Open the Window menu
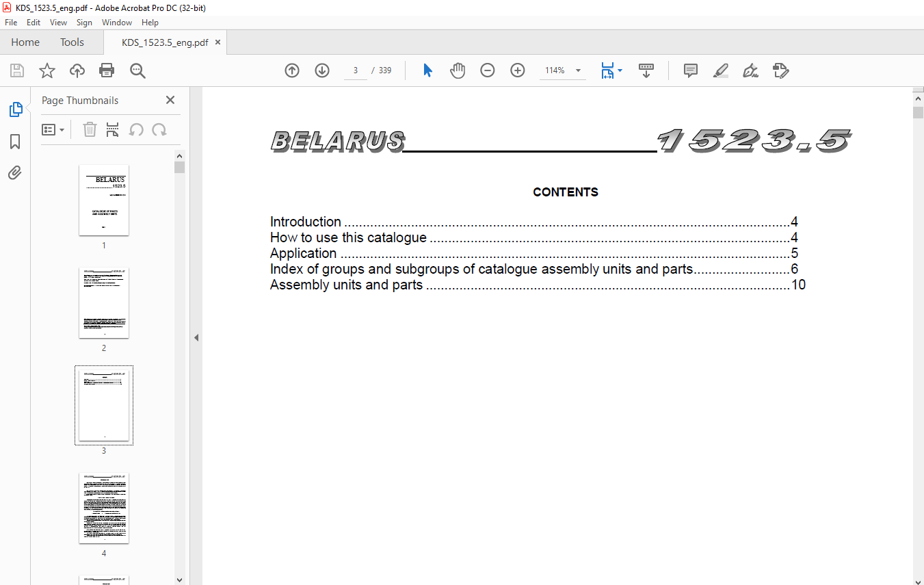The image size is (924, 585). coord(117,23)
